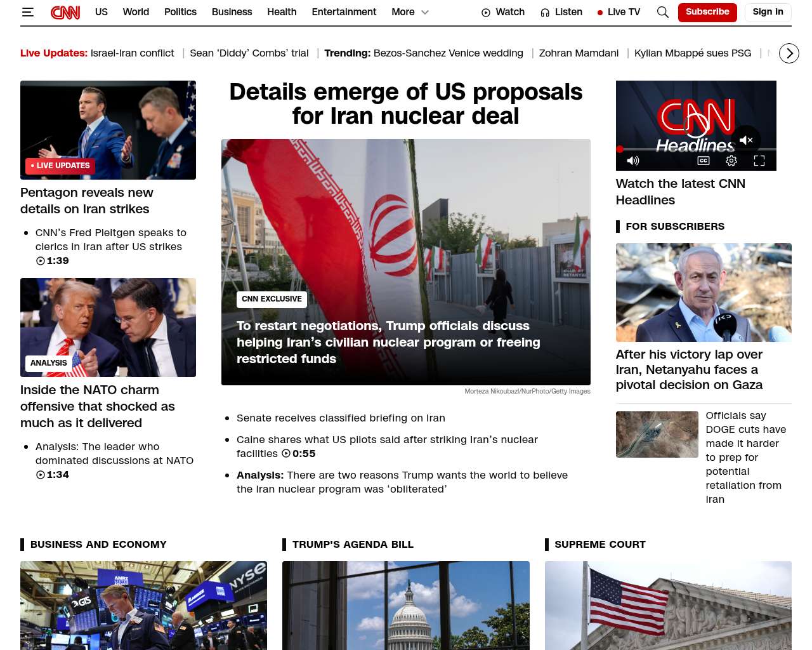Open the US section
This screenshot has height=650, width=812.
[101, 12]
